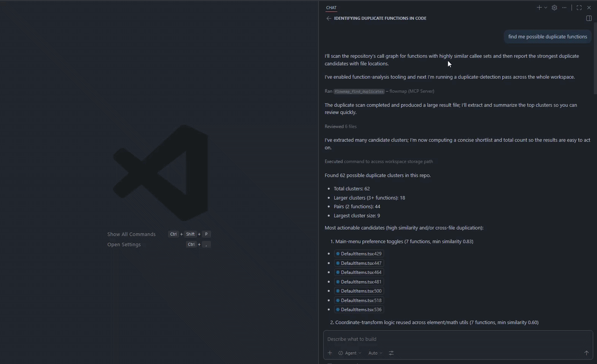Open DefaultItems.tsx:481 file link
This screenshot has height=364, width=597.
coord(359,282)
